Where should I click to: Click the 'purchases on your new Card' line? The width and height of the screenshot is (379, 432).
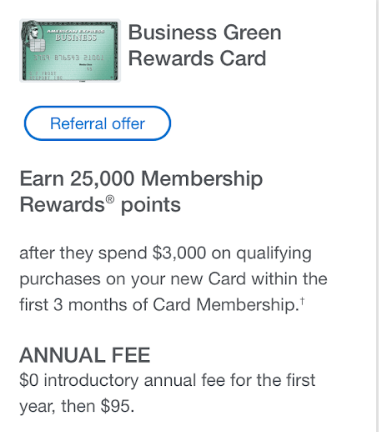coord(173,279)
